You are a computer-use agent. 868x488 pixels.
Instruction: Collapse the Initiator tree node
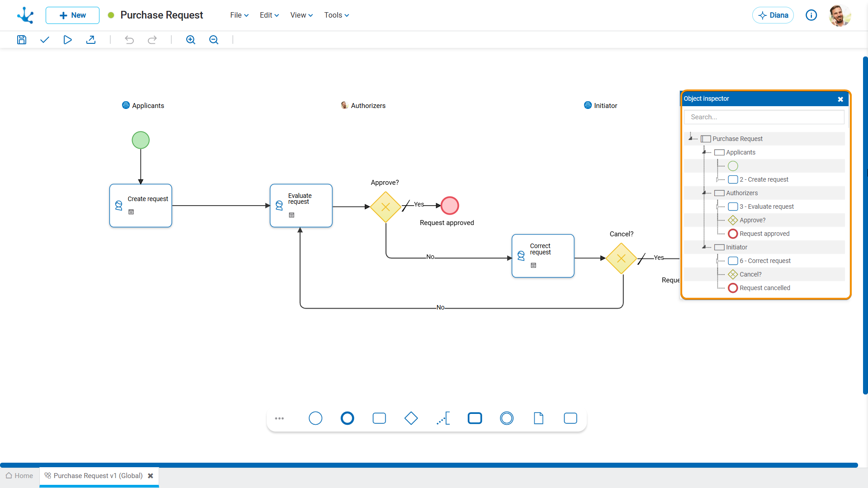pyautogui.click(x=704, y=247)
